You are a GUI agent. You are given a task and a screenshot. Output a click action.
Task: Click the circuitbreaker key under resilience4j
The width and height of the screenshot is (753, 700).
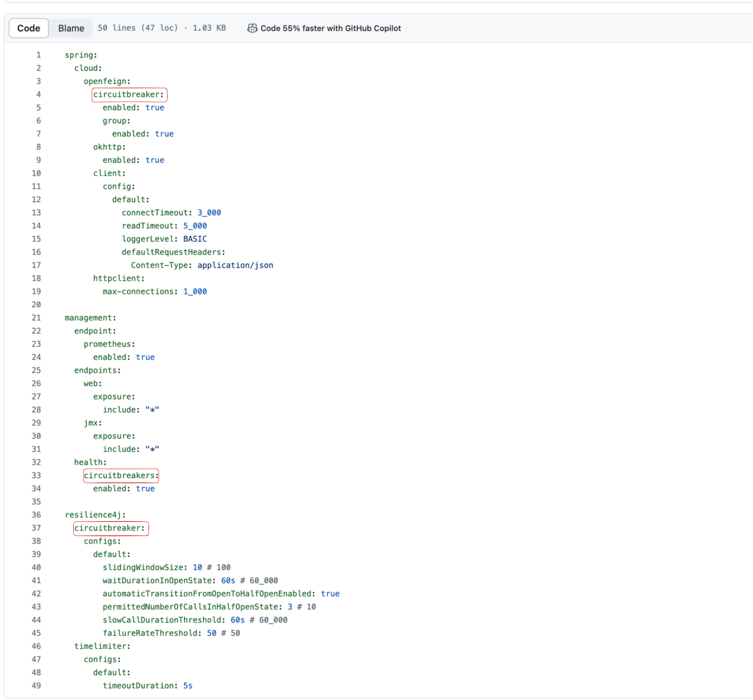[x=110, y=528]
